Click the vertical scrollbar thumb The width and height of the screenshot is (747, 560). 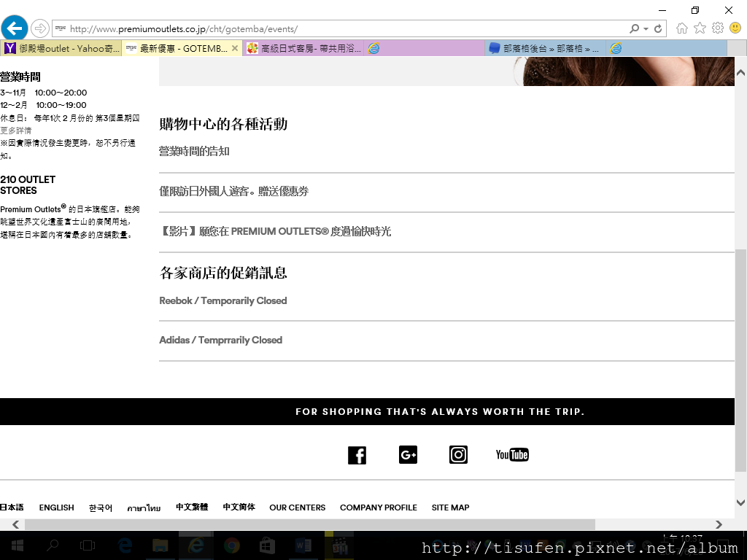pos(741,360)
